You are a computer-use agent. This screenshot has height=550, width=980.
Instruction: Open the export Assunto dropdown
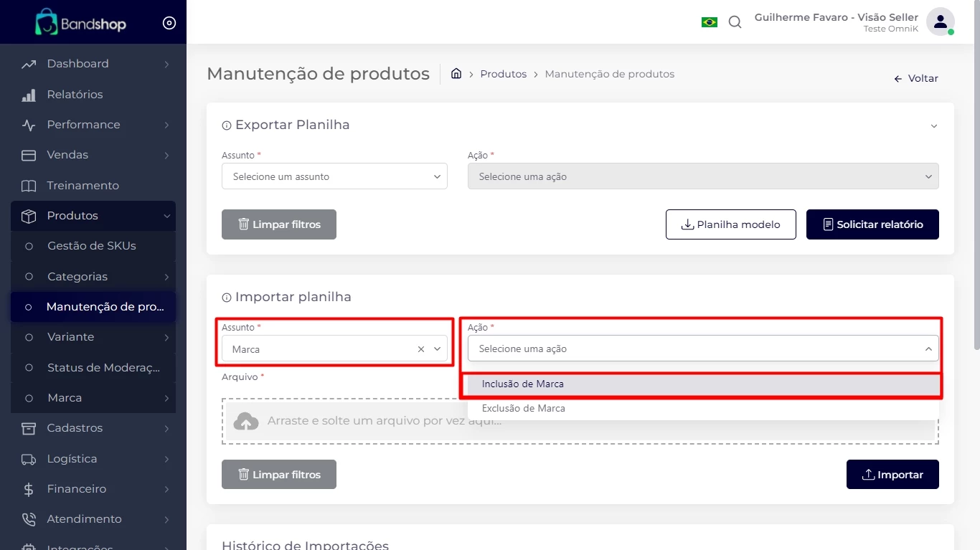(334, 176)
